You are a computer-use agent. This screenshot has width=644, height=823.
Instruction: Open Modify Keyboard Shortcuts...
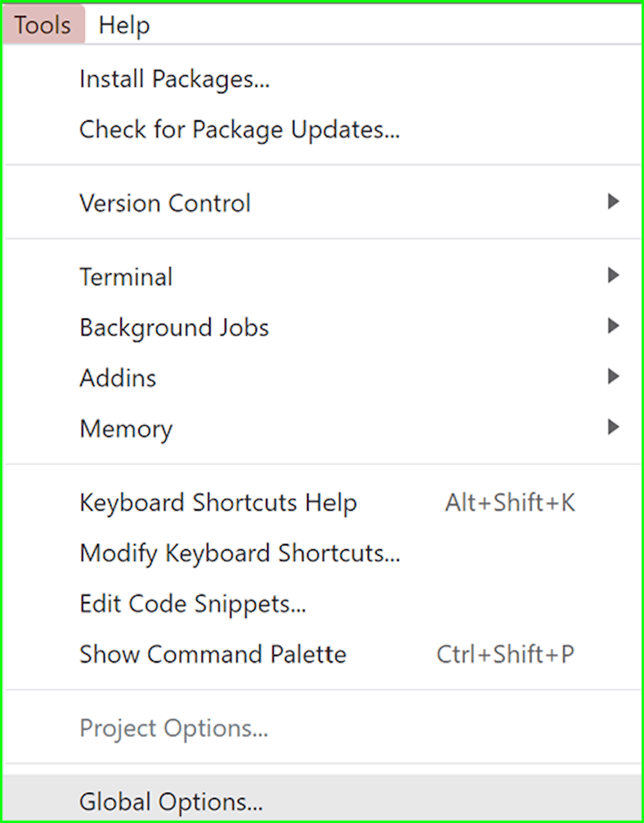239,553
